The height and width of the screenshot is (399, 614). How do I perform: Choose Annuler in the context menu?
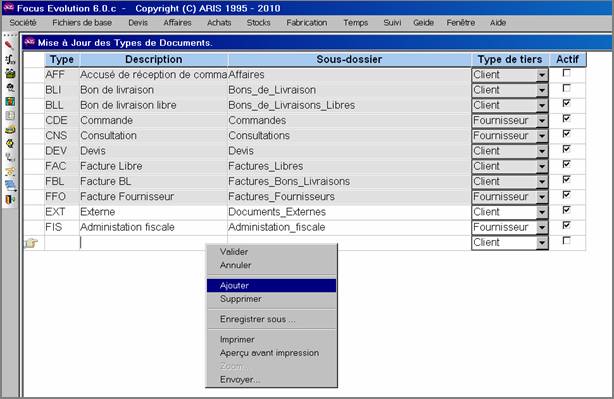(271, 265)
